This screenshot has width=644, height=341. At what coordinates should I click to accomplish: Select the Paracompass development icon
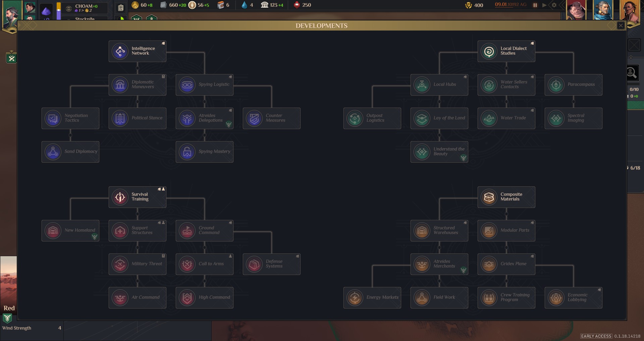[556, 85]
